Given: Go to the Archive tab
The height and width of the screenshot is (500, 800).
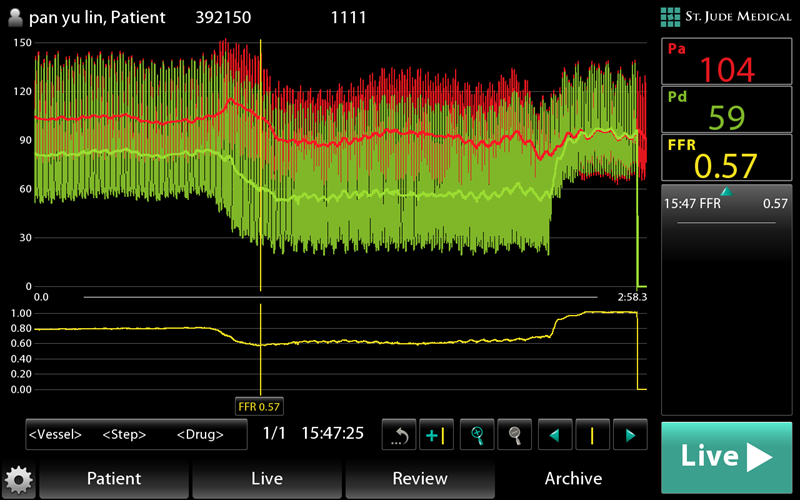Looking at the screenshot, I should [x=573, y=479].
